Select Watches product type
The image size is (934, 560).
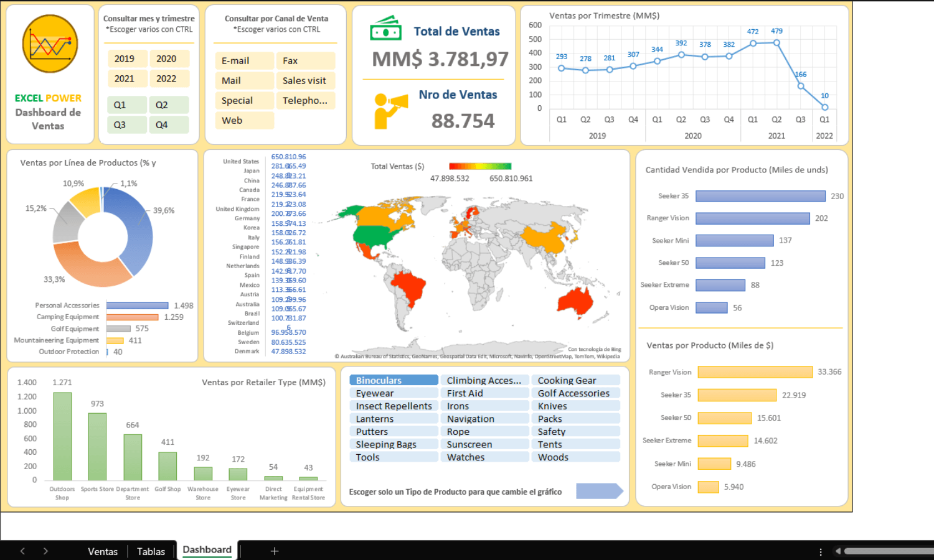click(485, 457)
